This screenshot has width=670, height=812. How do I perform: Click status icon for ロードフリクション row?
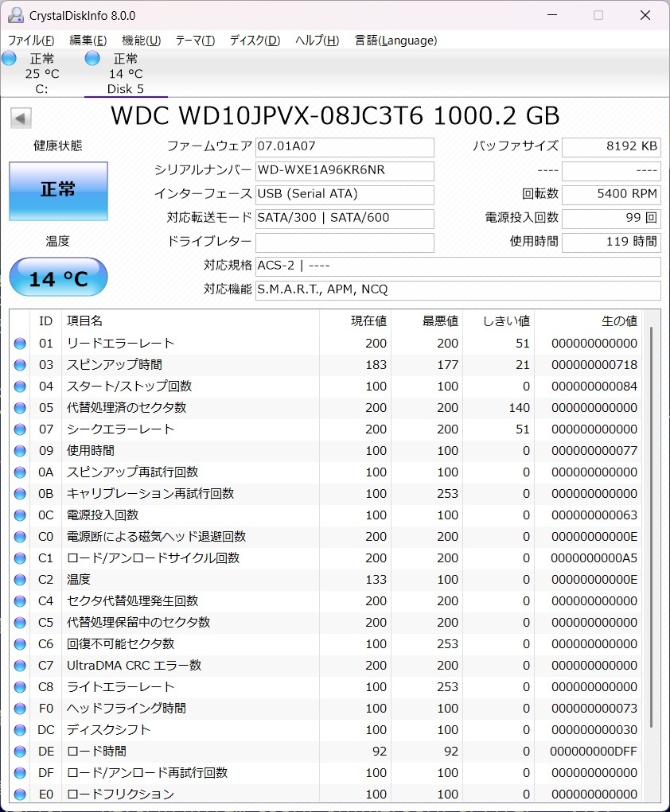(x=20, y=795)
